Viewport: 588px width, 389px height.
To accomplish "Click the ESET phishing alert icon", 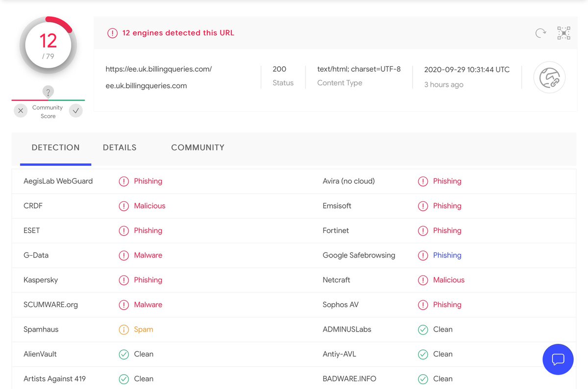I will (124, 231).
